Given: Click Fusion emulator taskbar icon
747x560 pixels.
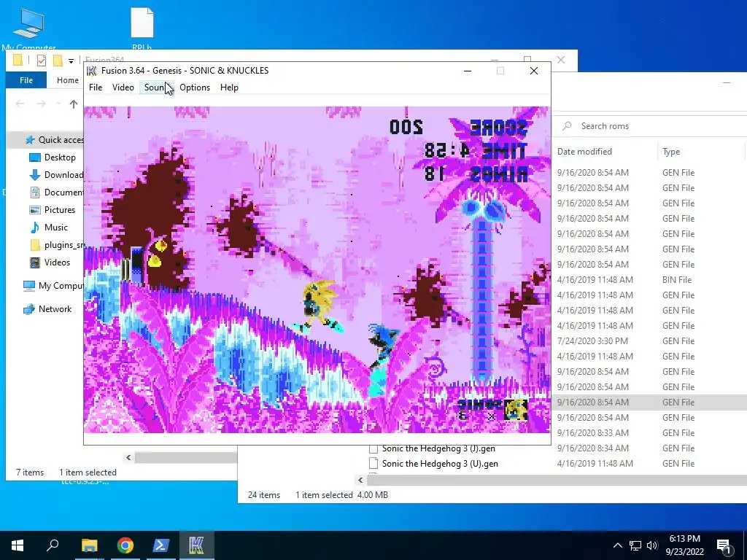Looking at the screenshot, I should tap(197, 545).
